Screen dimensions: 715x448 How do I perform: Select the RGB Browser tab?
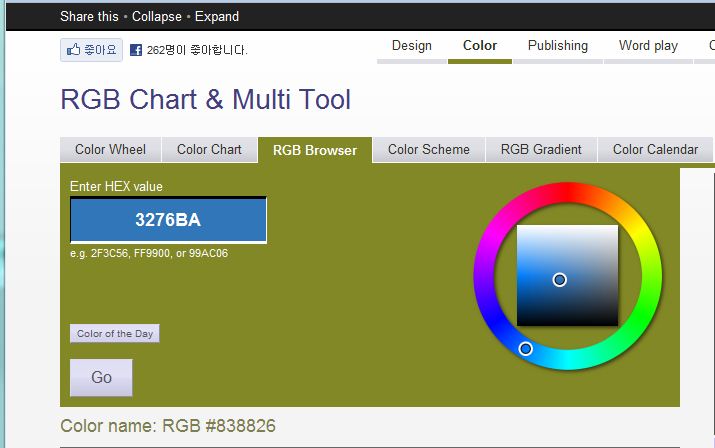315,150
